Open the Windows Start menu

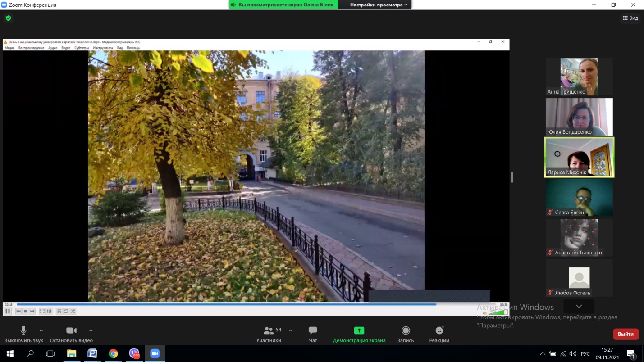point(10,354)
